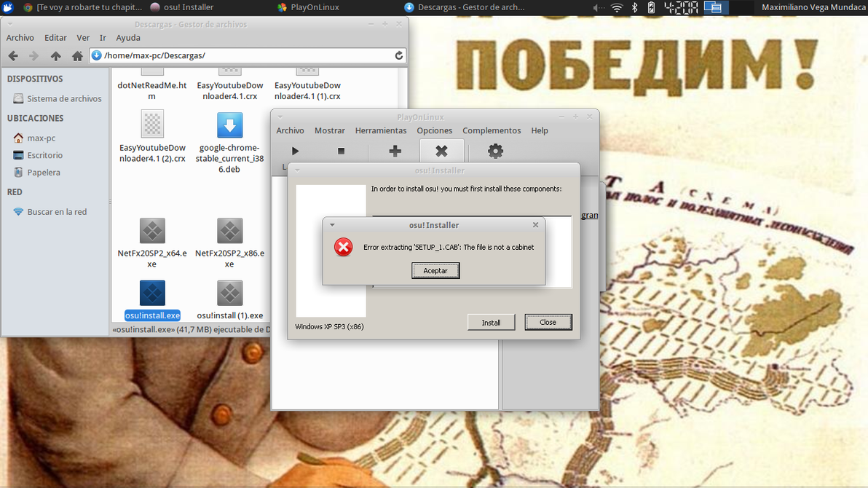This screenshot has height=488, width=868.
Task: Open the Mostrar menu in PlayOnLinux
Action: 329,130
